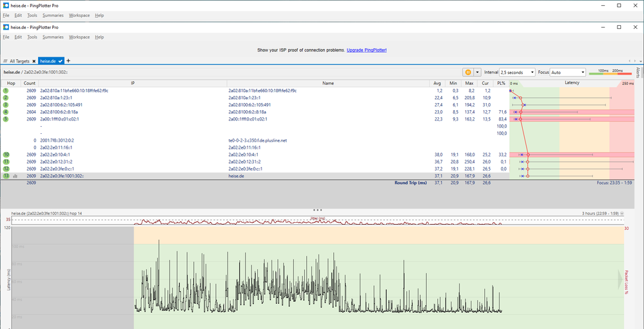This screenshot has width=644, height=329.
Task: Click the Avg column header
Action: click(x=437, y=83)
